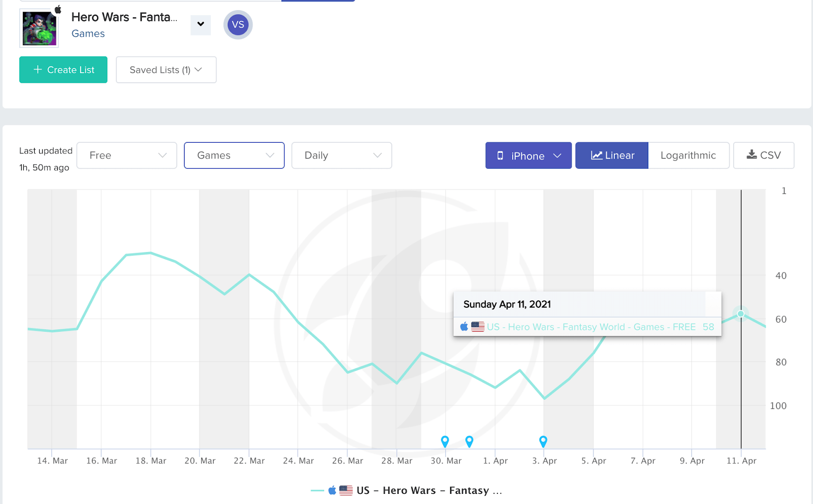
Task: Click the timeline marker pin at 3. Apr
Action: click(543, 441)
